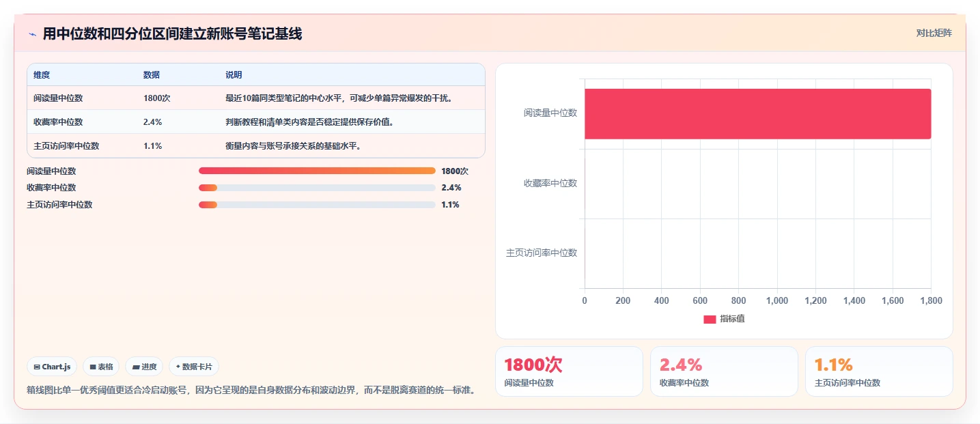Screen dimensions: 980x424
Task: Click description starting 最近10篇同类型笔记
Action: [x=340, y=98]
